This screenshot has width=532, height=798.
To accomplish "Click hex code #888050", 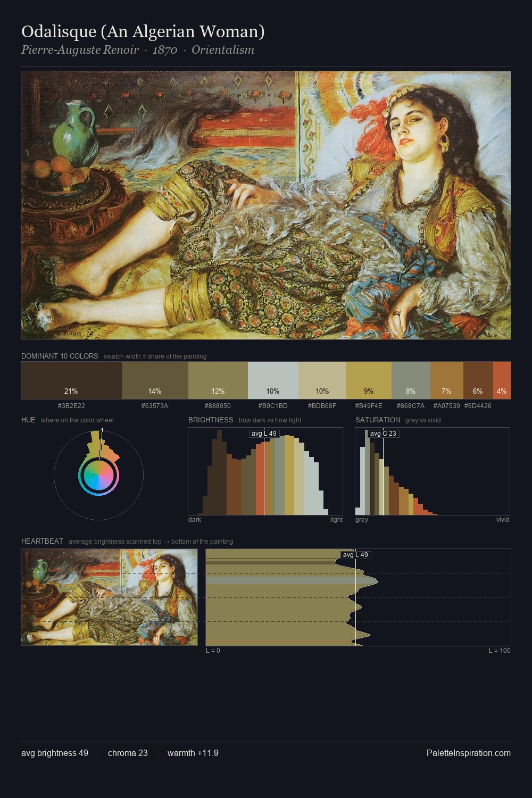I will click(218, 406).
